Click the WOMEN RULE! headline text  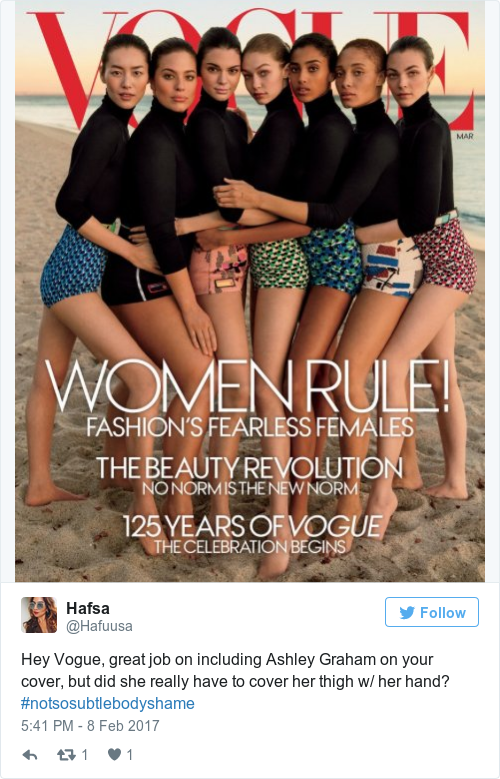point(247,386)
